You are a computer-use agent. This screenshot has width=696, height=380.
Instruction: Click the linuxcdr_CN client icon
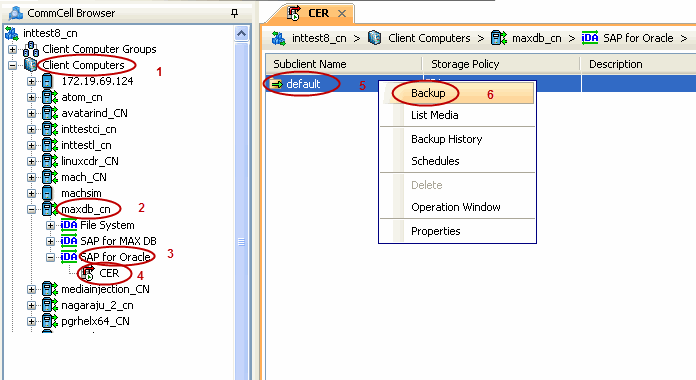(50, 161)
